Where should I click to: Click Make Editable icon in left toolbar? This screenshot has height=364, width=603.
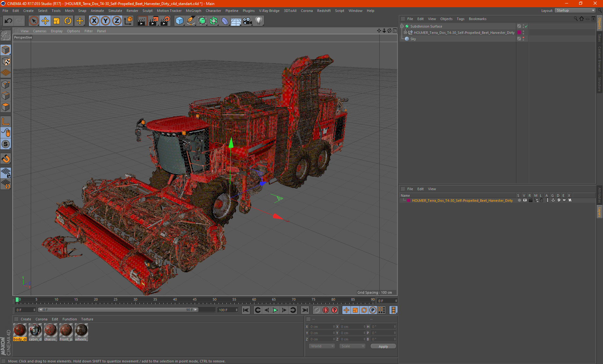tap(6, 36)
